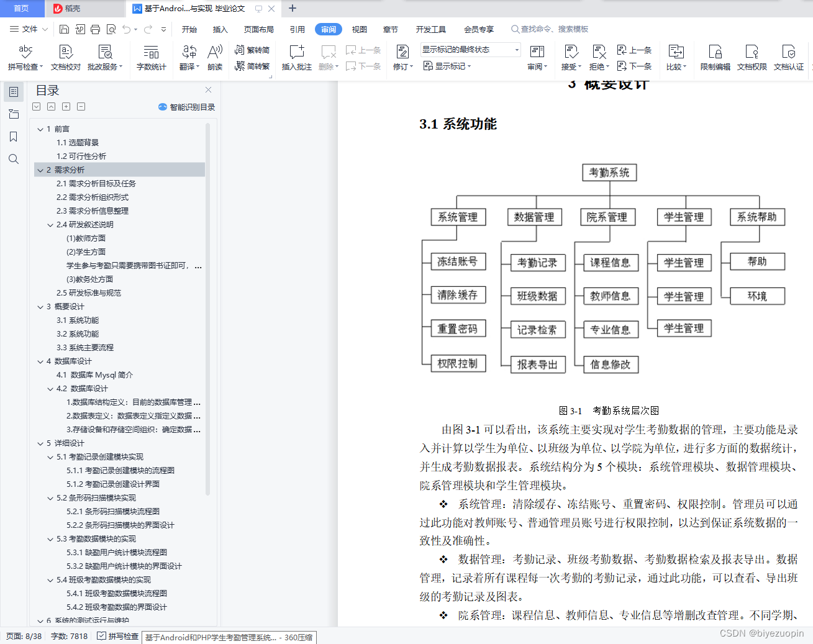The height and width of the screenshot is (644, 813).
Task: Go to outline item 1.2 可行性分析
Action: [x=81, y=156]
